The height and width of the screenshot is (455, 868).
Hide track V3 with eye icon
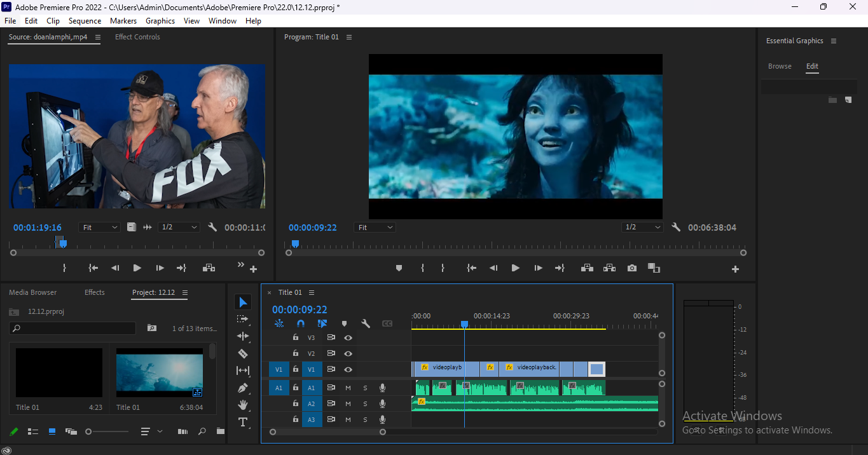(x=348, y=337)
